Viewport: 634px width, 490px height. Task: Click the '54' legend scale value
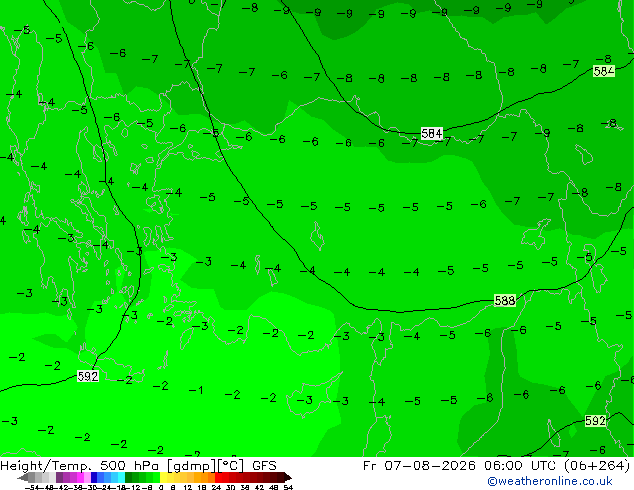click(x=288, y=487)
